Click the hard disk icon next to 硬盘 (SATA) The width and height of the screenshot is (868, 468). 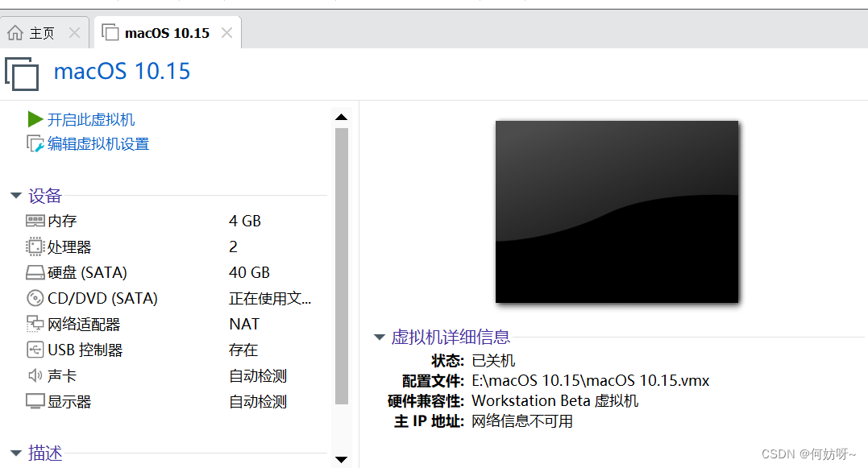(x=35, y=273)
